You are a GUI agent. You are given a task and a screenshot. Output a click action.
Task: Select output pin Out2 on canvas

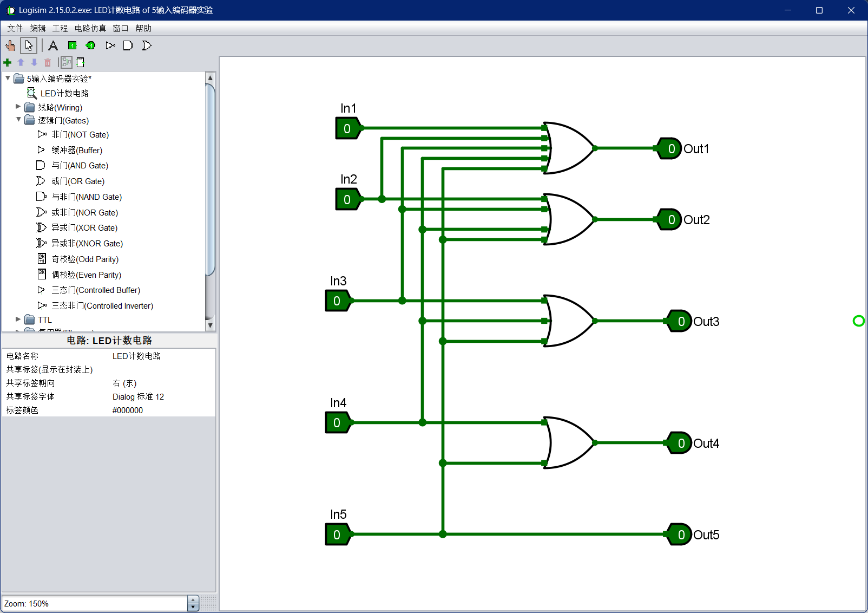pos(669,219)
